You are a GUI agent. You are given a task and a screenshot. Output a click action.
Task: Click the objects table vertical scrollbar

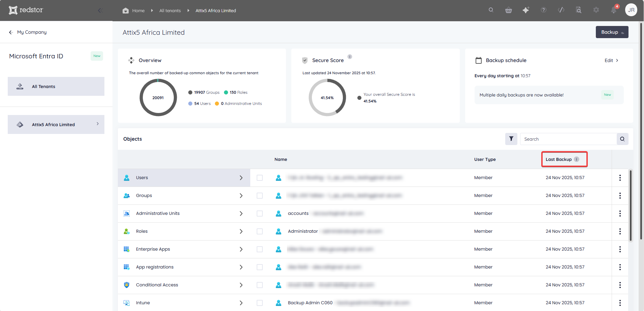click(631, 205)
